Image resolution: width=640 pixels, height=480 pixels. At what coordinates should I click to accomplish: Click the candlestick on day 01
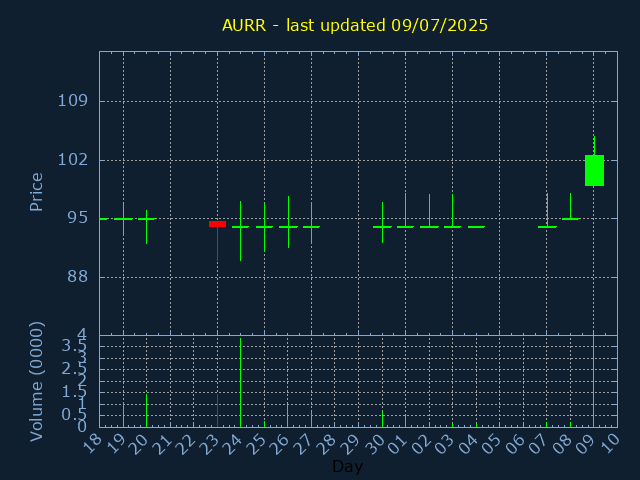pyautogui.click(x=405, y=211)
